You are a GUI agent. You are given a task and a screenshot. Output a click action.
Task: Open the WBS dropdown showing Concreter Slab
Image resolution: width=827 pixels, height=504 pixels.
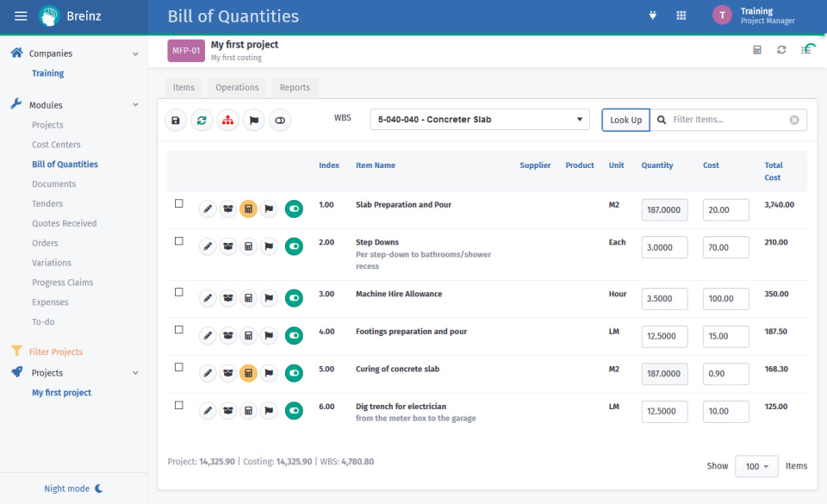(x=479, y=120)
